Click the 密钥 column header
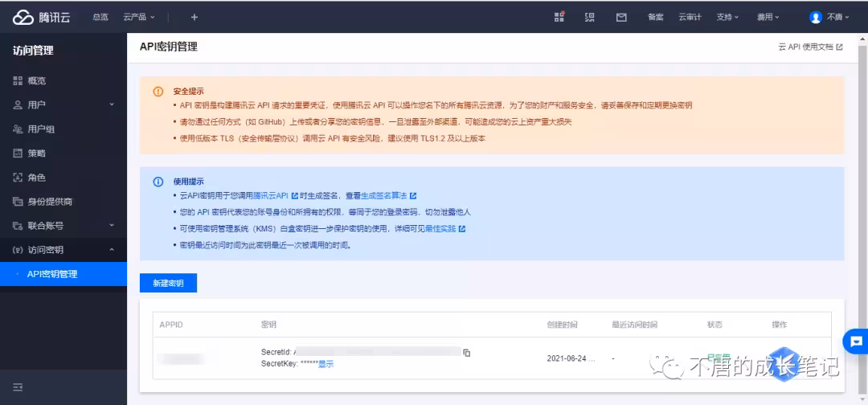 (x=268, y=325)
